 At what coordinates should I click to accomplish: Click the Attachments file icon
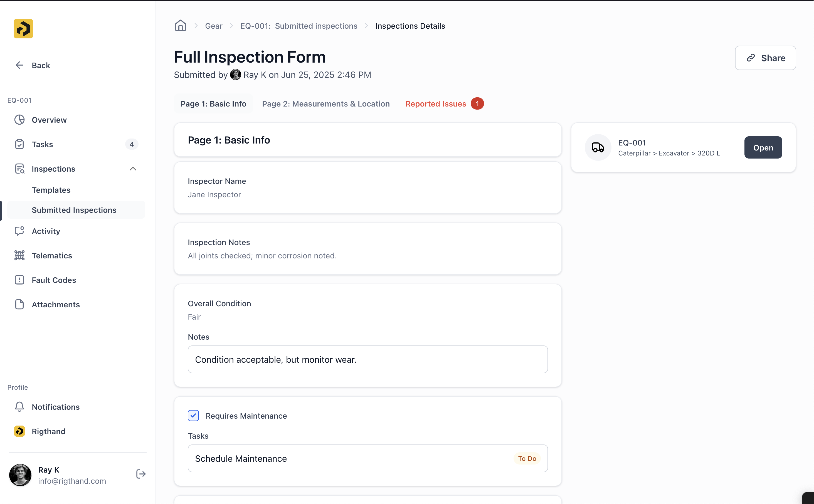coord(19,304)
